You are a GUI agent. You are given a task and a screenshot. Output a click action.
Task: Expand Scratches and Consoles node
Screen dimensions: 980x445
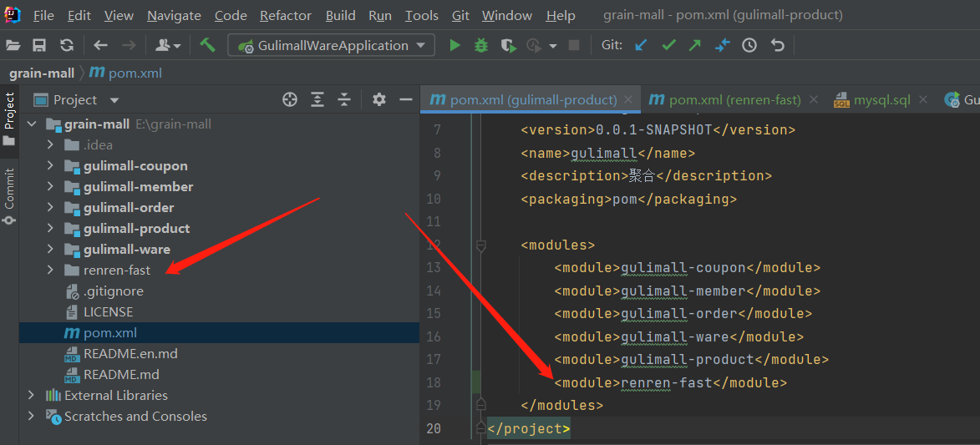32,417
